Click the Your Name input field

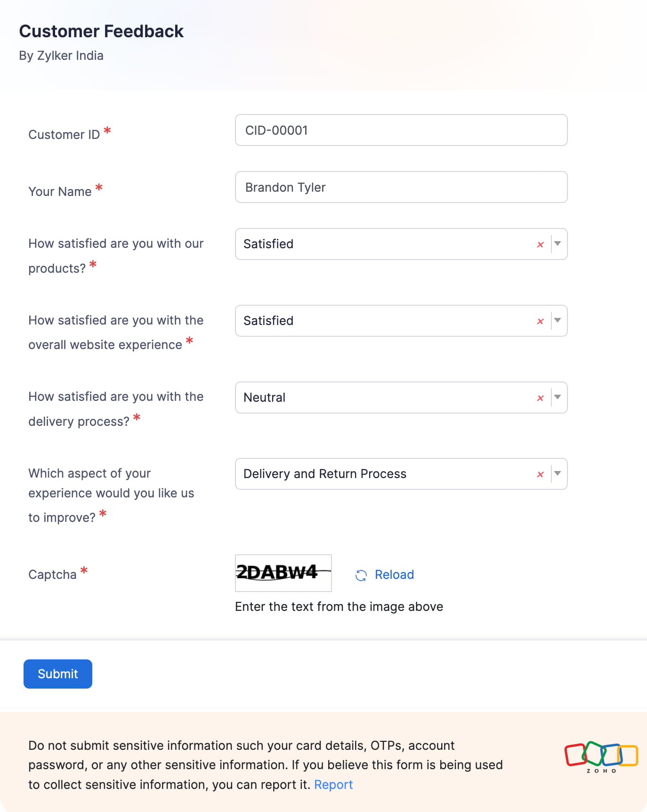point(401,187)
